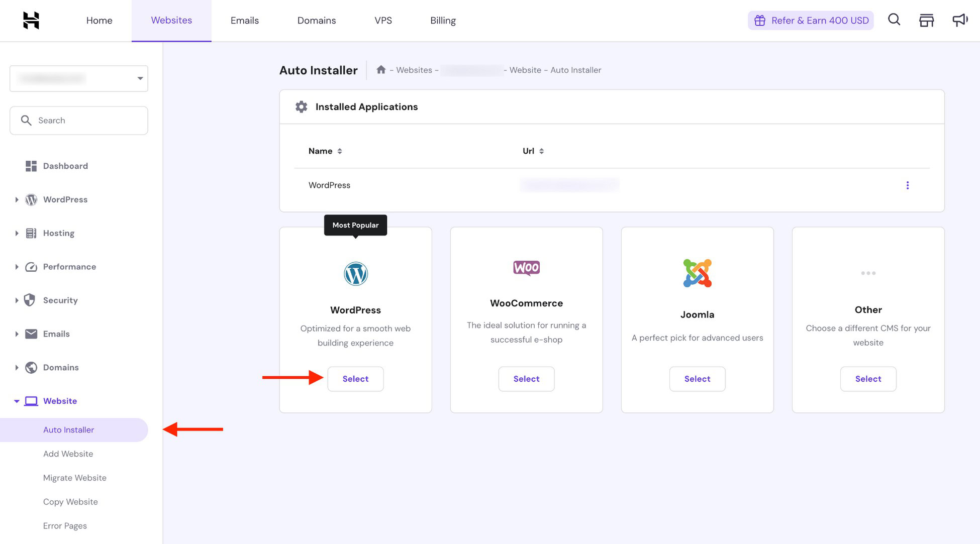This screenshot has width=980, height=544.
Task: Open the top bar search icon
Action: click(x=894, y=20)
